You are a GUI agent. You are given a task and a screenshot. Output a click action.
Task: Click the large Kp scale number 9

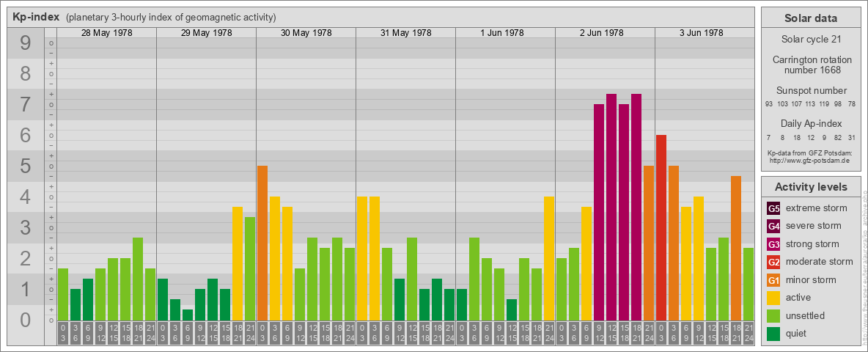click(x=26, y=43)
